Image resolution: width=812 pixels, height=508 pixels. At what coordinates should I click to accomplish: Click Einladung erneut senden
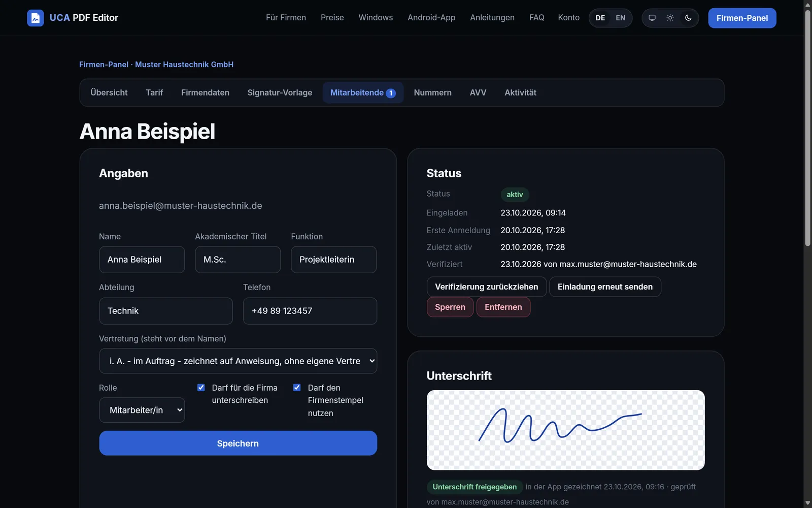point(605,287)
